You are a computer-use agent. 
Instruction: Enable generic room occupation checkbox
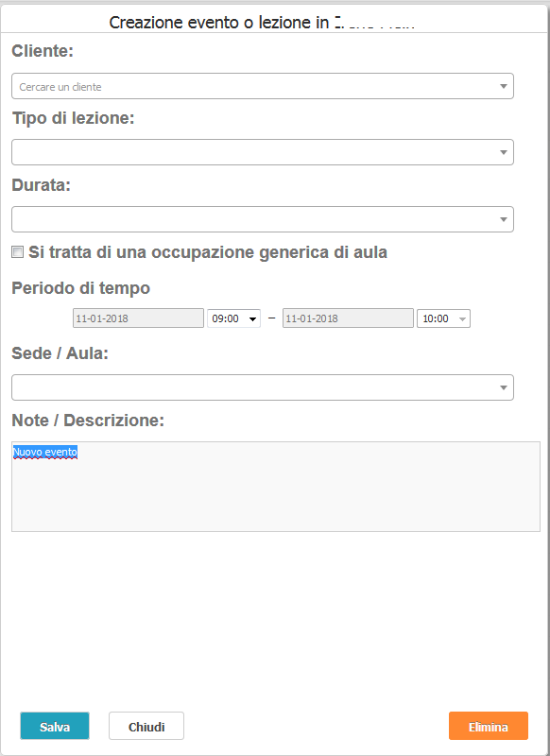click(x=17, y=251)
